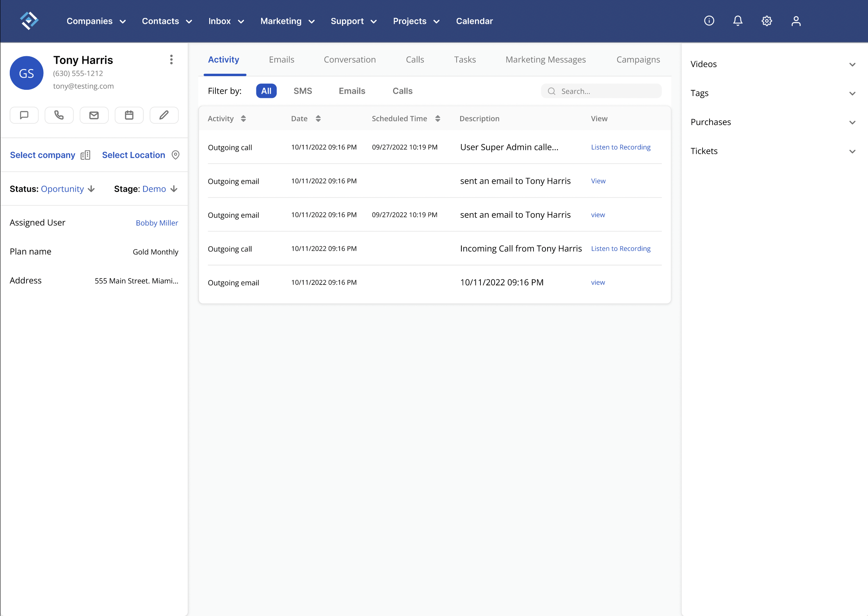Screen dimensions: 868x616
Task: Click the 555 Main Street address value
Action: (136, 281)
